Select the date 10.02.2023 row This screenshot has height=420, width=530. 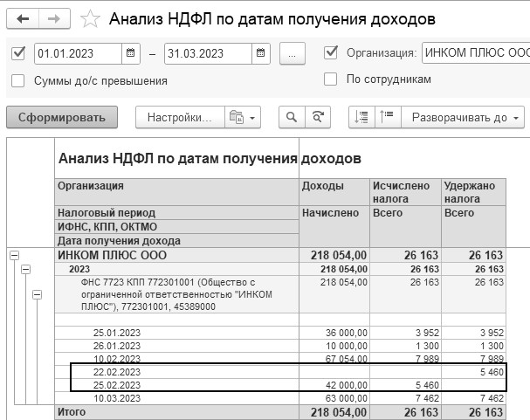117,359
